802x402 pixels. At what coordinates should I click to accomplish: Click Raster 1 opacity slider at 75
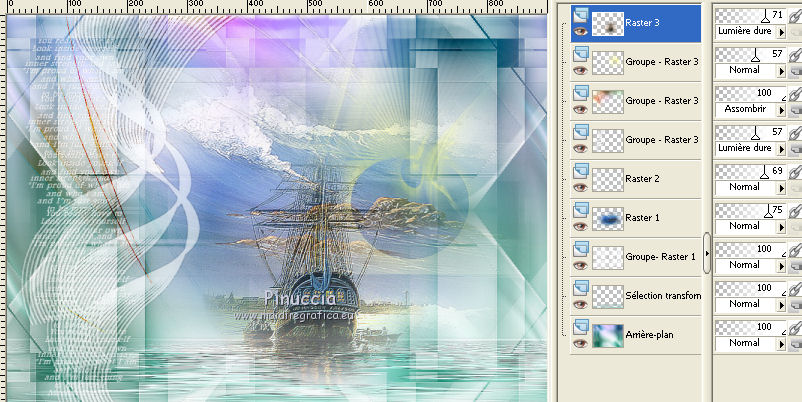point(750,211)
